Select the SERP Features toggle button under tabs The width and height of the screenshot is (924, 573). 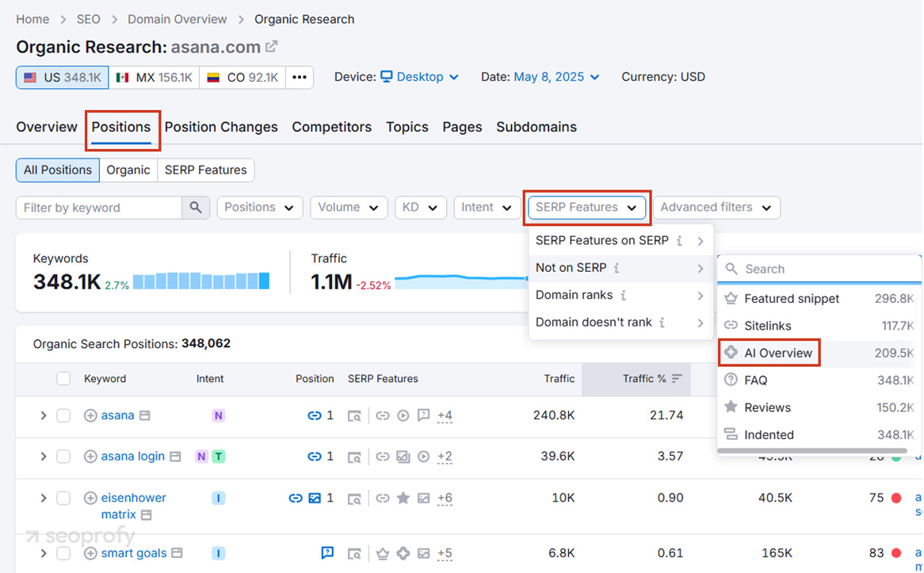(206, 170)
